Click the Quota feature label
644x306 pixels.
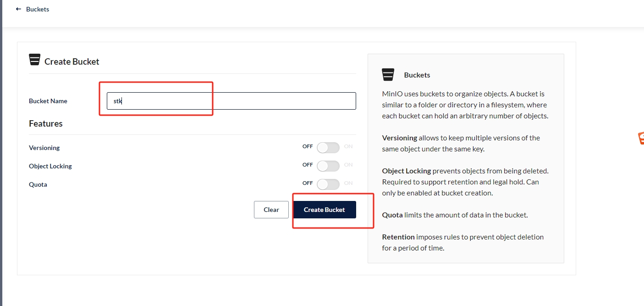(x=38, y=184)
